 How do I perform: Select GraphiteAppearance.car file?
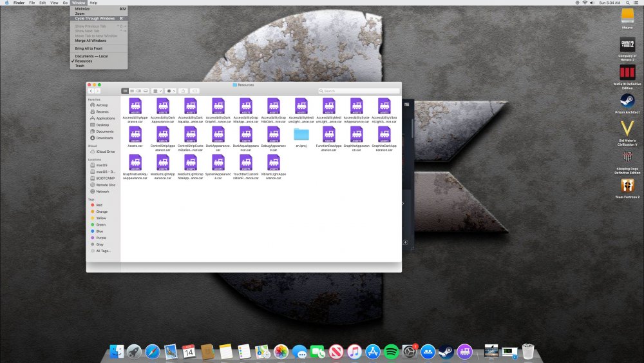[357, 134]
